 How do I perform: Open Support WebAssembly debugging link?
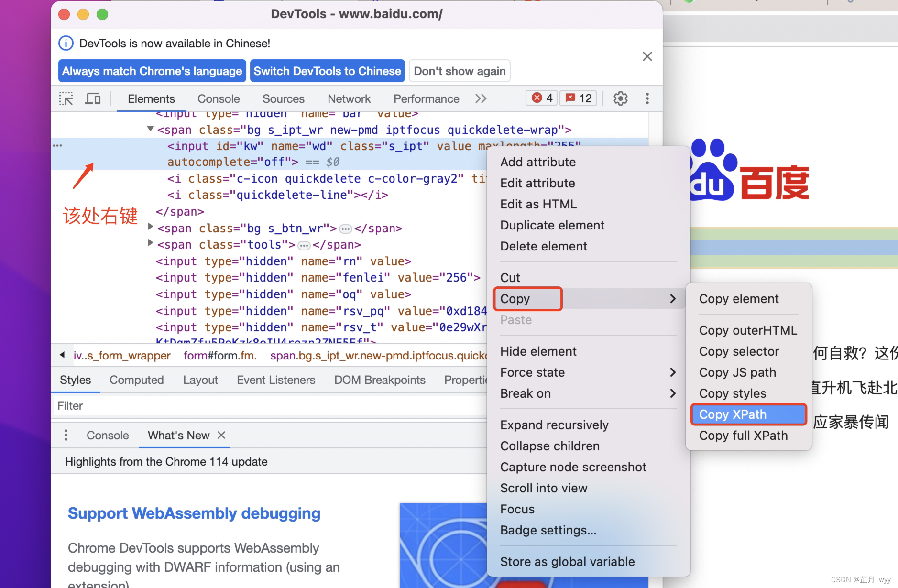[194, 513]
